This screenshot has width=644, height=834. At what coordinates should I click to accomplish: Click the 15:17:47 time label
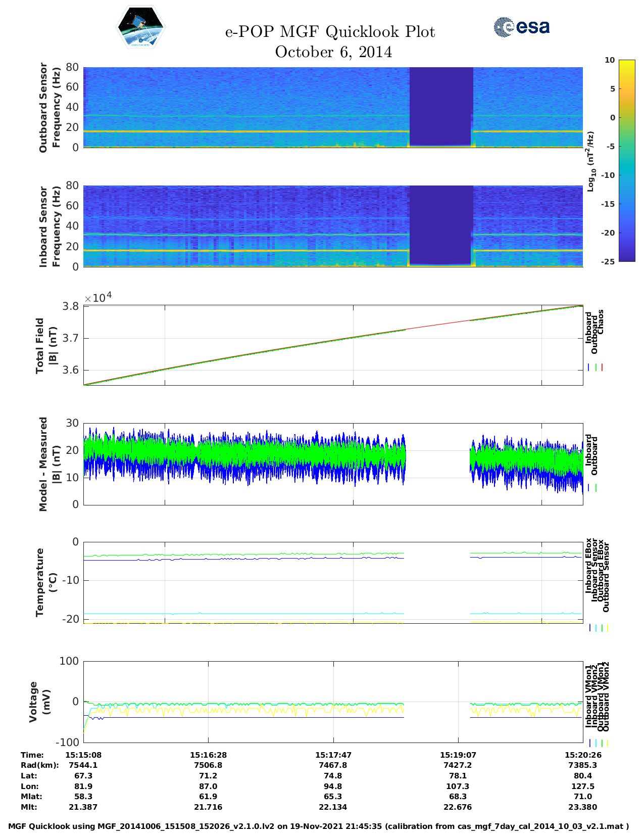[333, 755]
